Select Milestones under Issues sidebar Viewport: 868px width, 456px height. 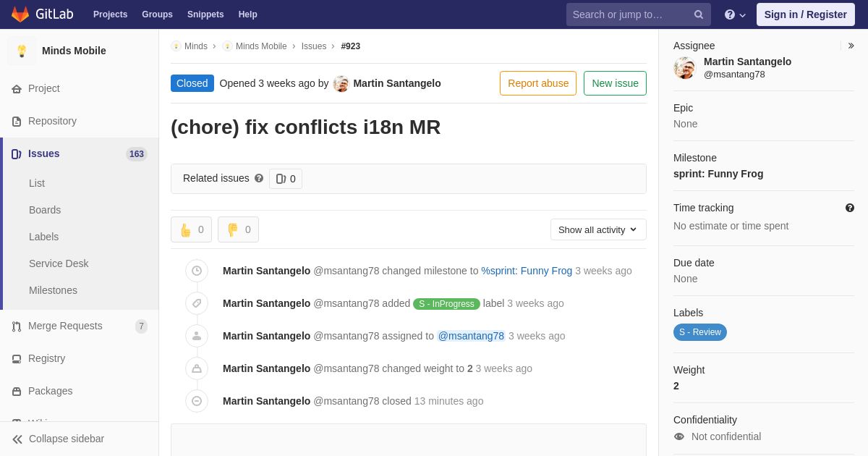coord(53,290)
